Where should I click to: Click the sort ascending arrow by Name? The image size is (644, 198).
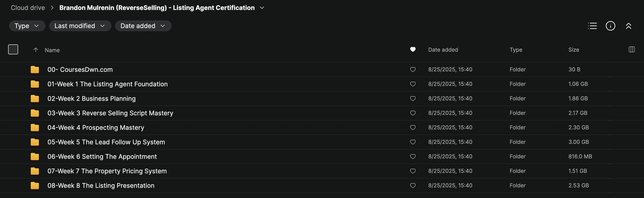36,50
